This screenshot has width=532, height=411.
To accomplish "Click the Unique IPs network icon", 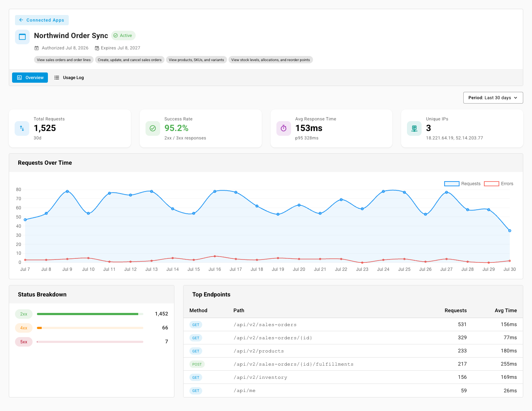I will click(x=414, y=128).
